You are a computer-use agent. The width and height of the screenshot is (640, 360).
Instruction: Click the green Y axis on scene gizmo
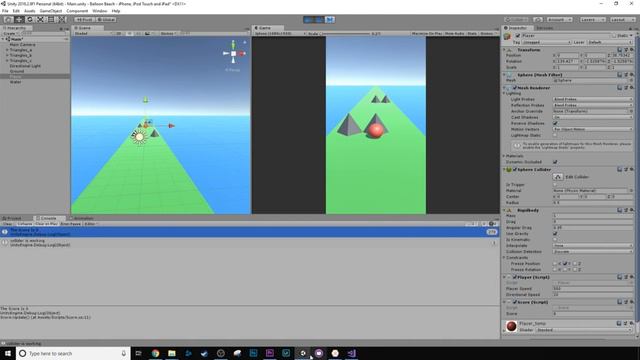click(233, 44)
